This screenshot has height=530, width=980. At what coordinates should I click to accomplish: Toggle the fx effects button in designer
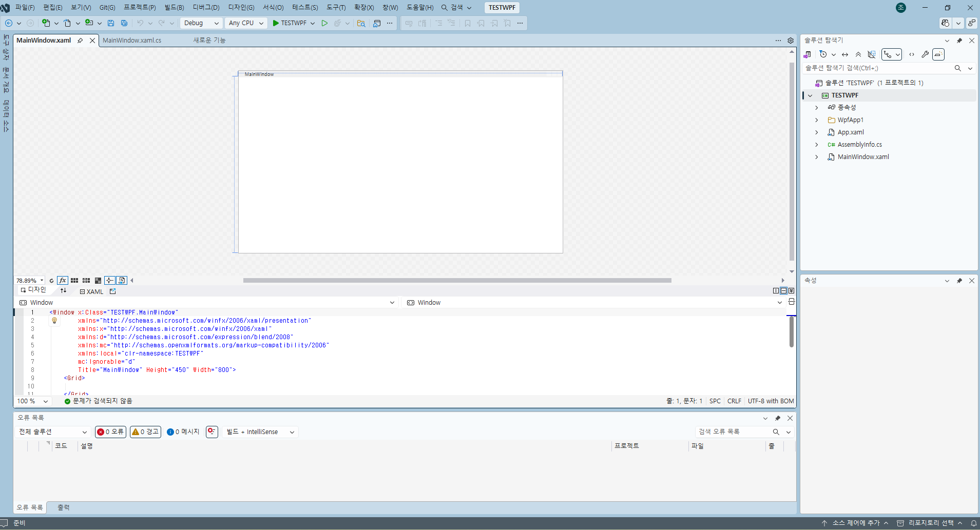point(63,281)
